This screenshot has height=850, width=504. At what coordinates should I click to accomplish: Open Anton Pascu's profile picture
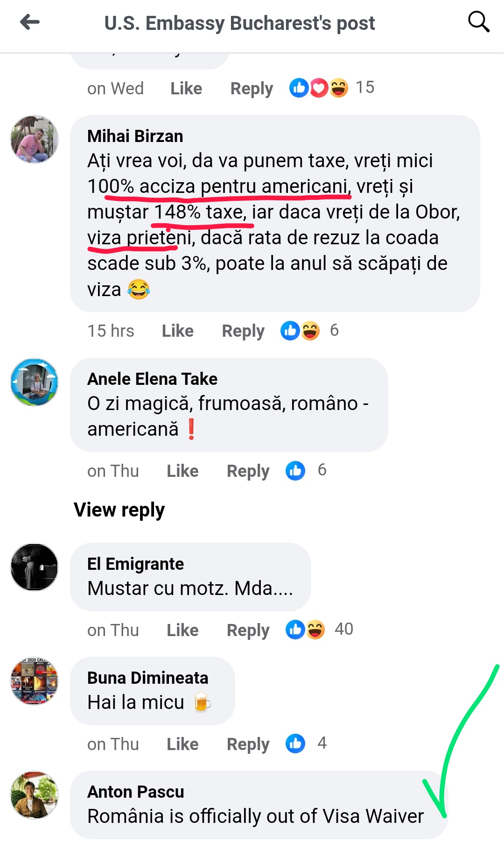point(35,795)
